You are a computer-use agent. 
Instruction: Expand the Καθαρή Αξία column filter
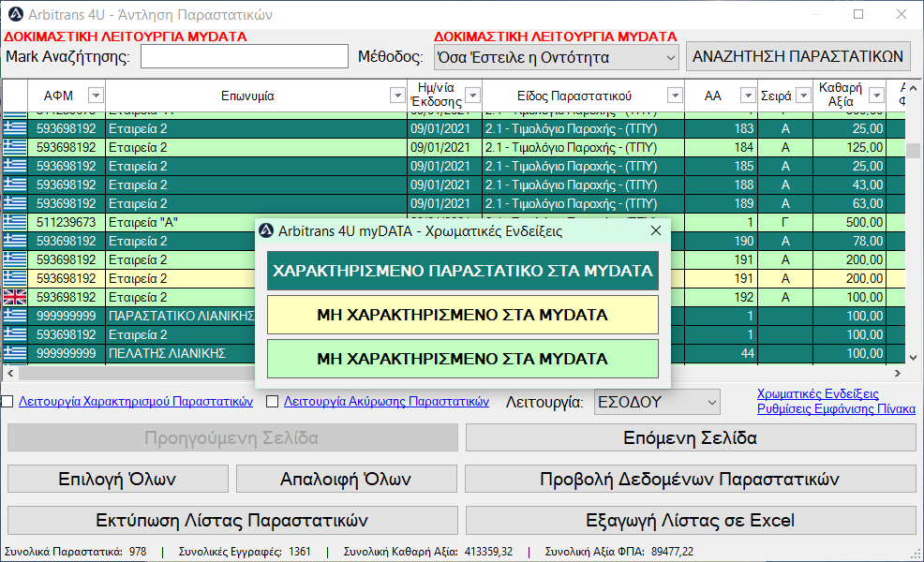click(877, 96)
